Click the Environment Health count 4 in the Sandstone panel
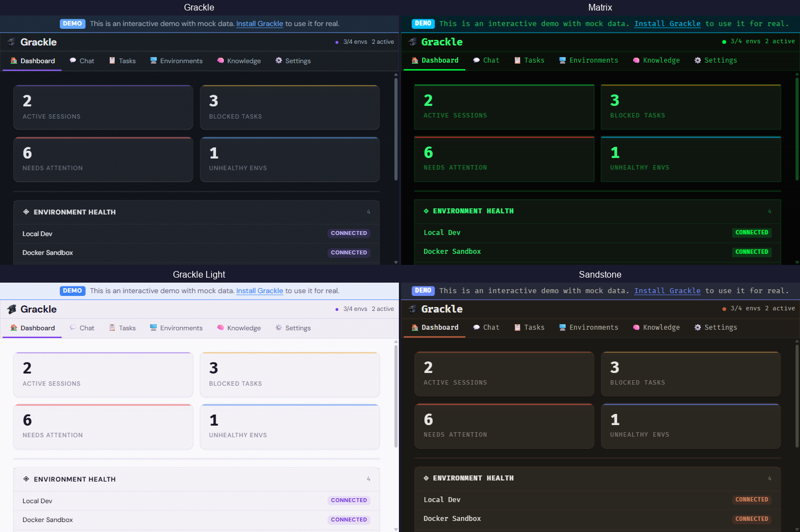Image resolution: width=800 pixels, height=532 pixels. [770, 478]
